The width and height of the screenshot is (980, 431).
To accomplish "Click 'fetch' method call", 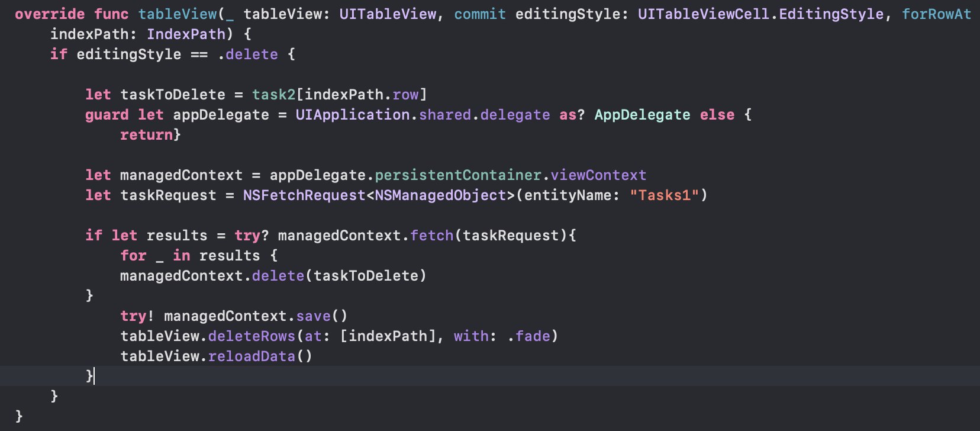I will coord(431,235).
